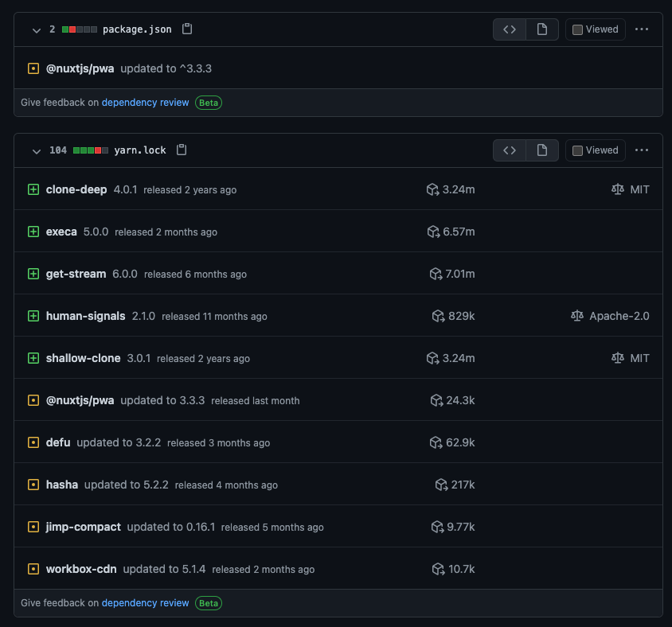Click the Beta badge under yarn.lock
The image size is (672, 627).
point(209,602)
